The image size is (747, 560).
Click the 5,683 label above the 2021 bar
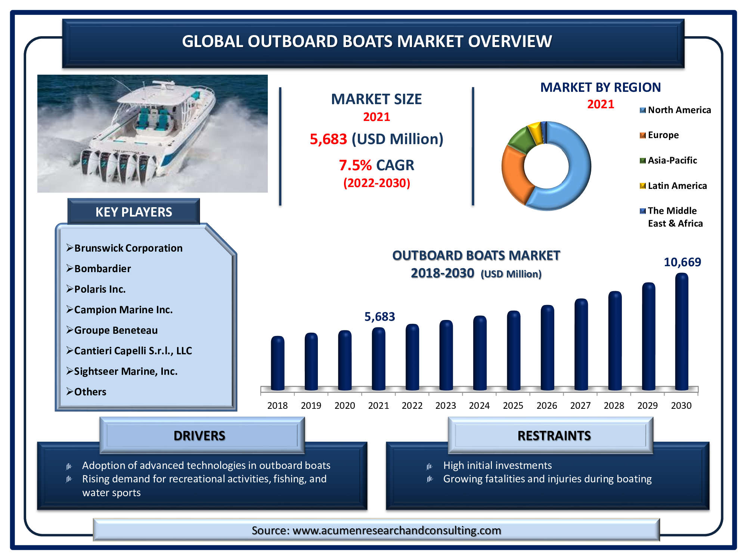(379, 317)
